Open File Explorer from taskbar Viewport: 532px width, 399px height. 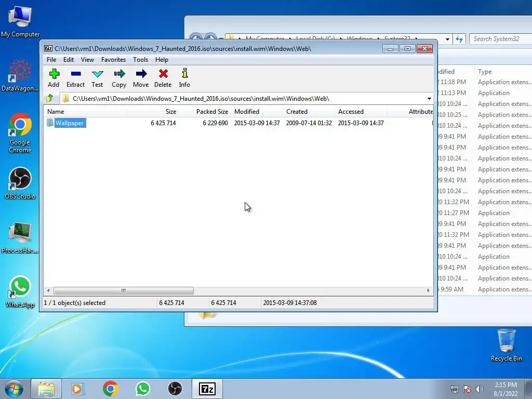coord(46,389)
